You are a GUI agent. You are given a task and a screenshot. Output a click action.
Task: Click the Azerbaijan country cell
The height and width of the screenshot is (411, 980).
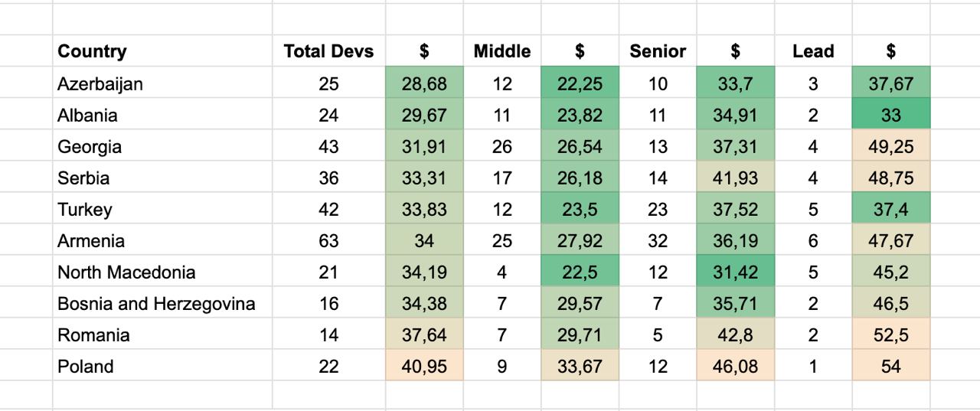point(100,83)
